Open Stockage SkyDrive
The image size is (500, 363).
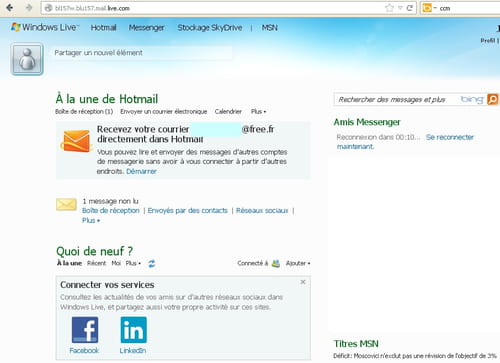(210, 28)
